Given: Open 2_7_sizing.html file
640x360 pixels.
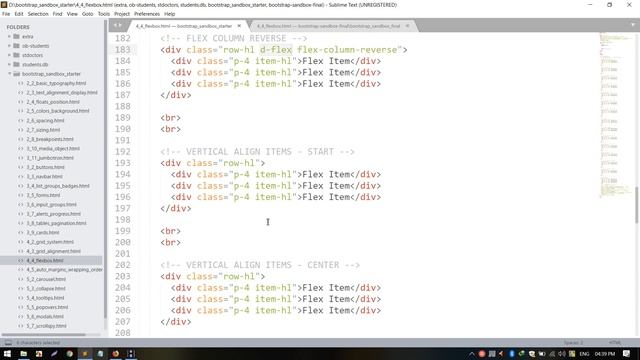Looking at the screenshot, I should point(43,130).
